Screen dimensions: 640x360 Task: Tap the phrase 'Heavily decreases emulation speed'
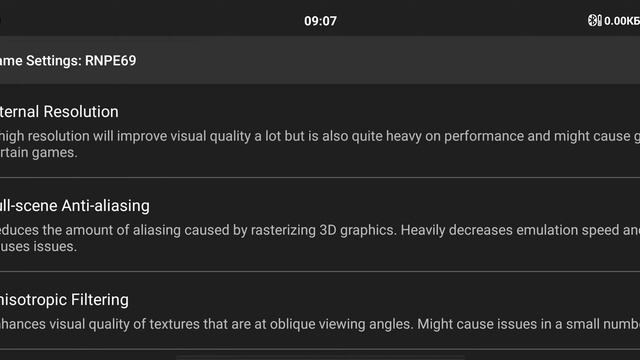click(x=510, y=230)
